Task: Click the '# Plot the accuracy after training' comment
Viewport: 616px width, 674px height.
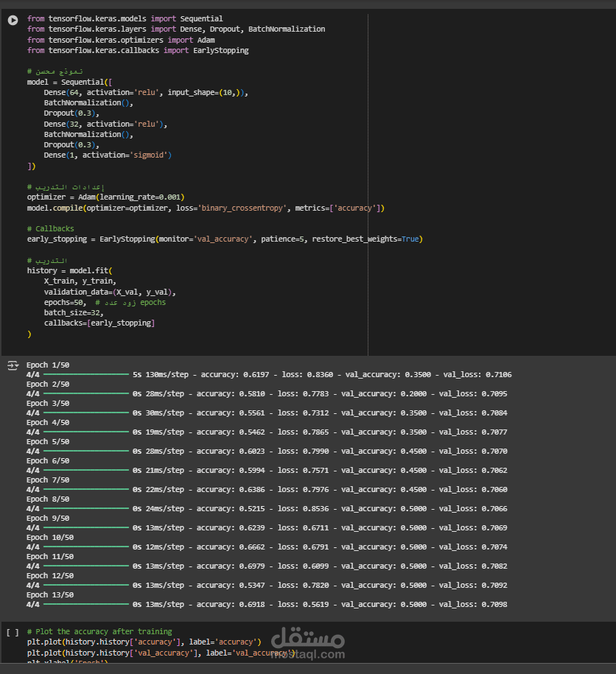Action: (x=99, y=632)
